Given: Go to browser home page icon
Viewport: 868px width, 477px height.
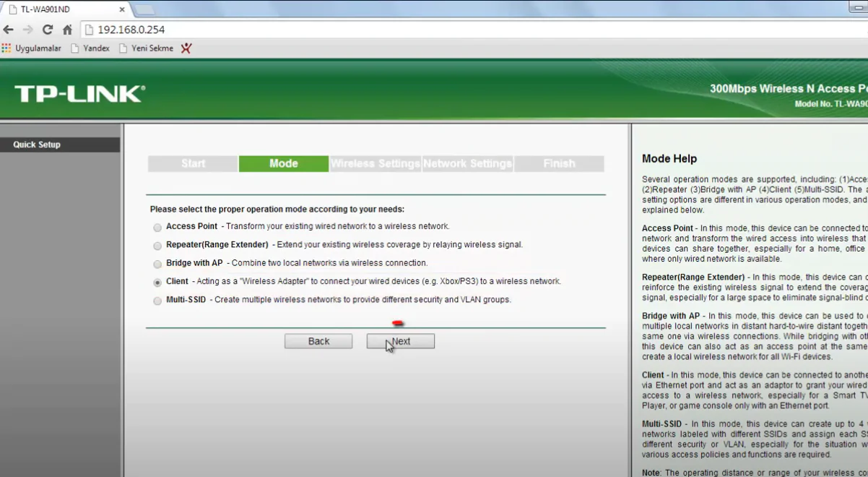Looking at the screenshot, I should pos(67,30).
